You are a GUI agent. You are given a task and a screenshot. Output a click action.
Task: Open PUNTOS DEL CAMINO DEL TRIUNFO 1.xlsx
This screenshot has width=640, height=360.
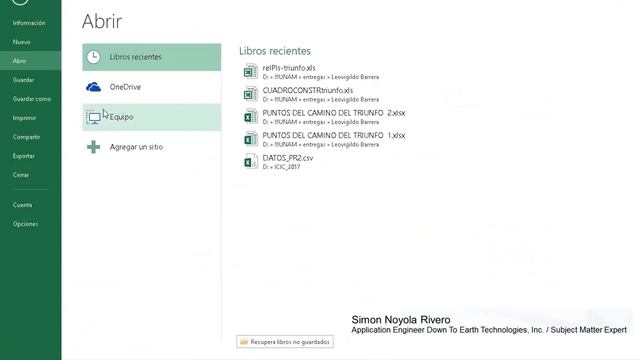[x=334, y=136]
